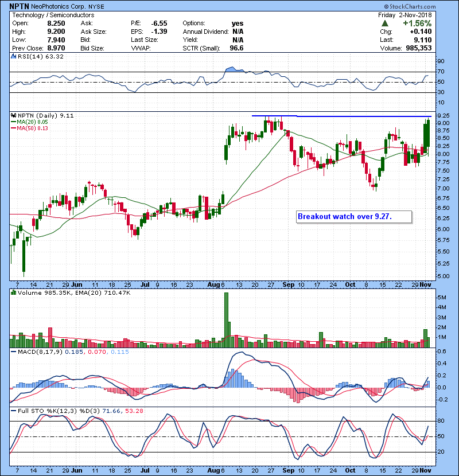The height and width of the screenshot is (476, 459).
Task: Click the MACD histogram value 0.115
Action: [120, 352]
